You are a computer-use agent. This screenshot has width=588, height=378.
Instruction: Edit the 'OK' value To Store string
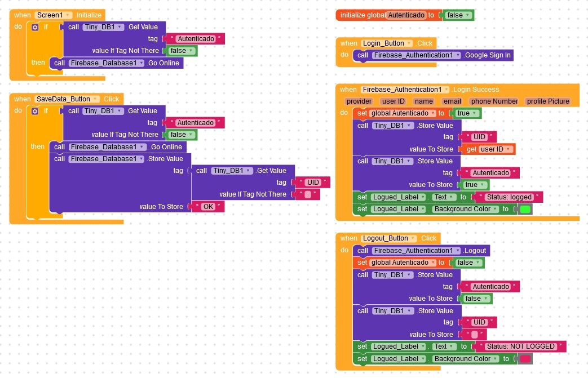pos(209,206)
